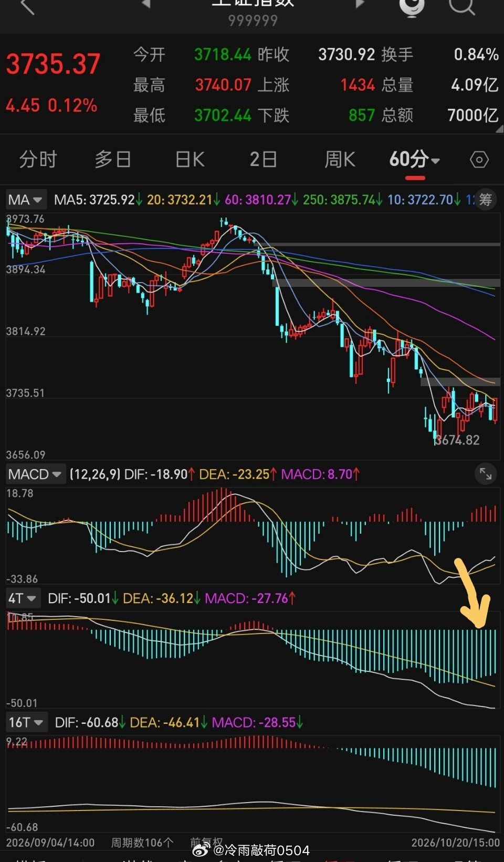Tap the 前复权 adjustment label
The image size is (504, 862).
[206, 842]
